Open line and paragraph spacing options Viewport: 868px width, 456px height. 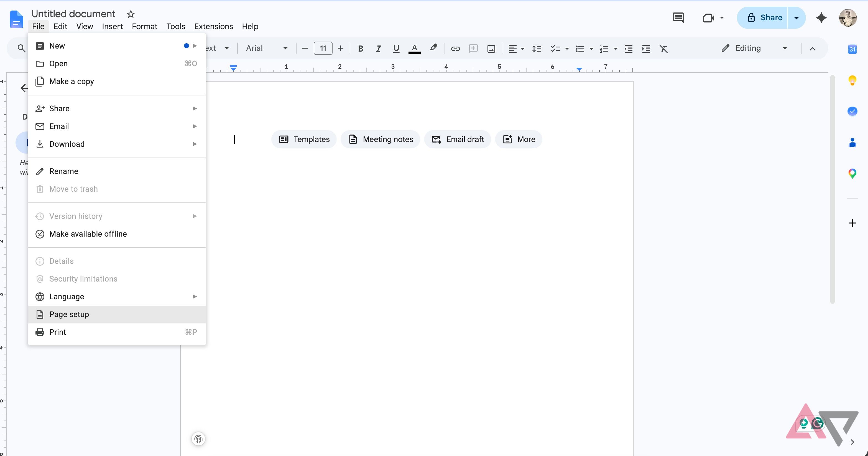[537, 49]
